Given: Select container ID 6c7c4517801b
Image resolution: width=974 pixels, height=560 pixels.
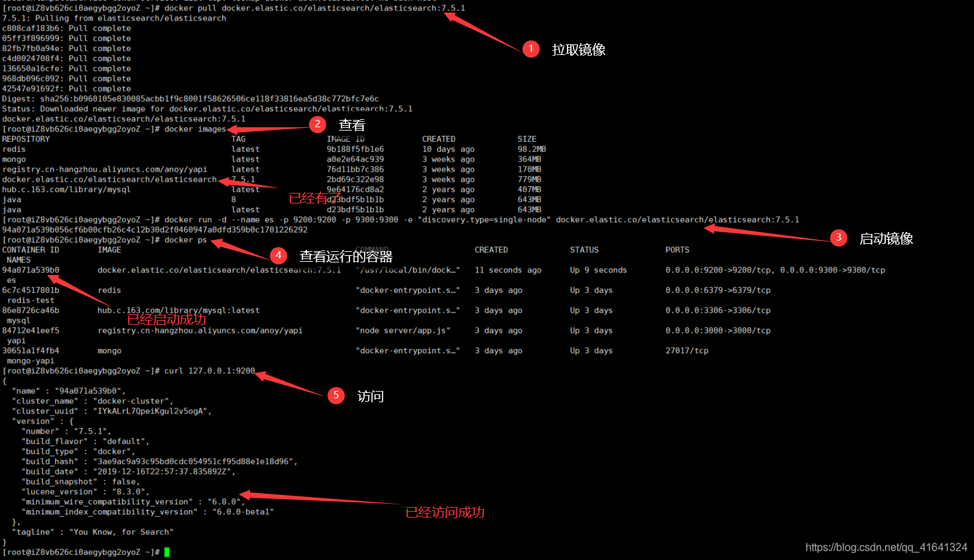Looking at the screenshot, I should click(x=30, y=290).
